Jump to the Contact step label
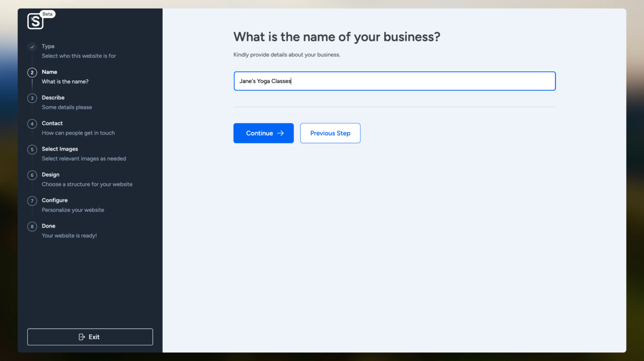This screenshot has width=644, height=361. [x=52, y=123]
